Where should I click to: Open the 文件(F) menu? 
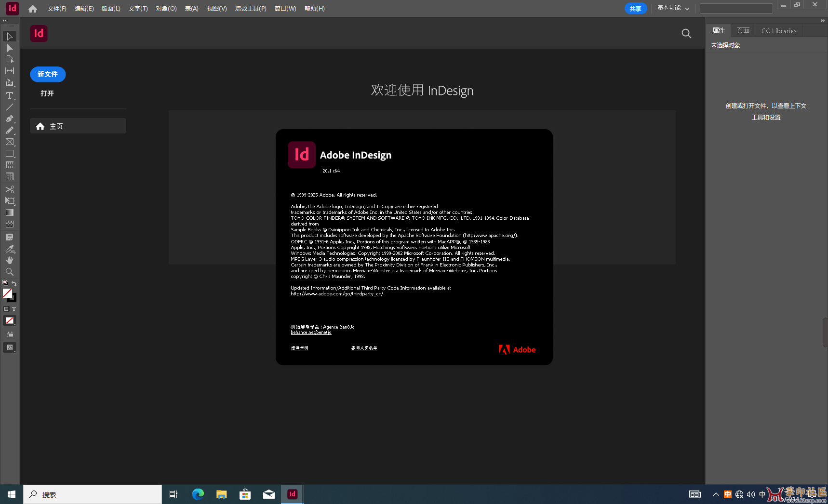(x=57, y=9)
